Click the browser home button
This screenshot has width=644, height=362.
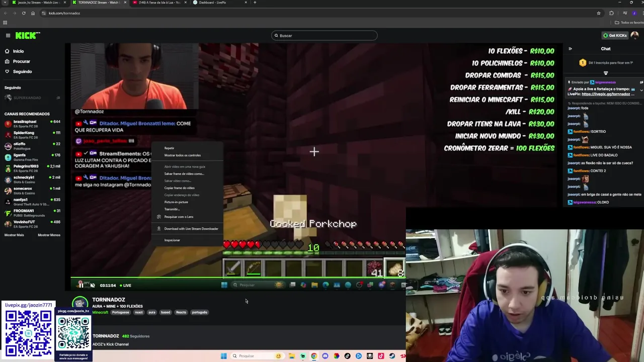coord(33,13)
